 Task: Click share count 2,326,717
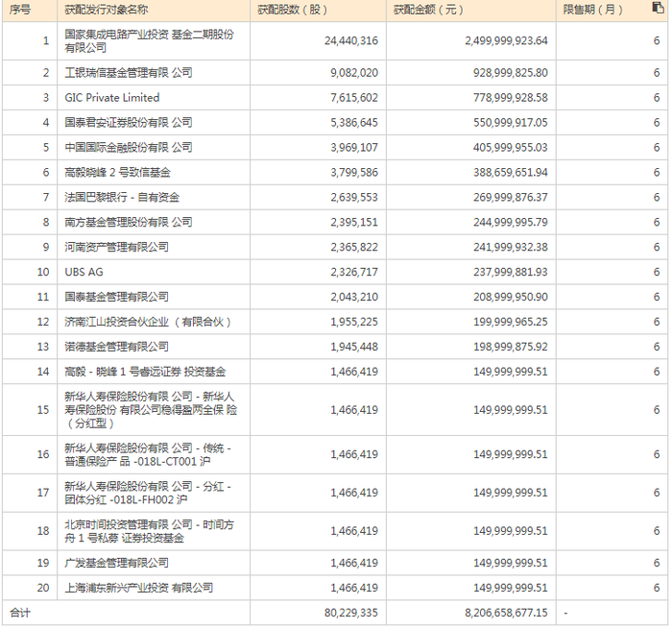[354, 272]
